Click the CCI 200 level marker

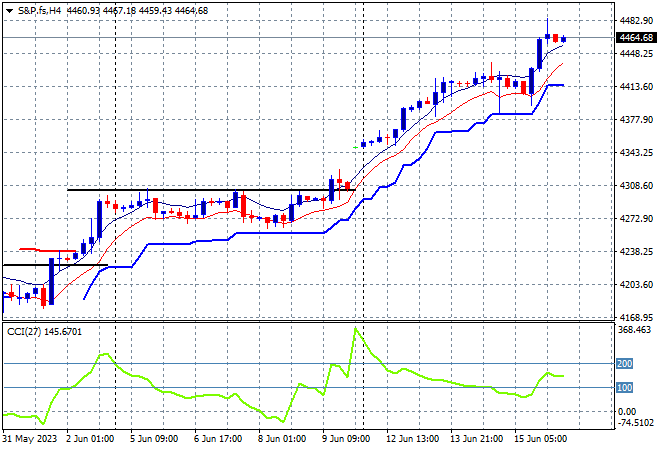pos(624,363)
